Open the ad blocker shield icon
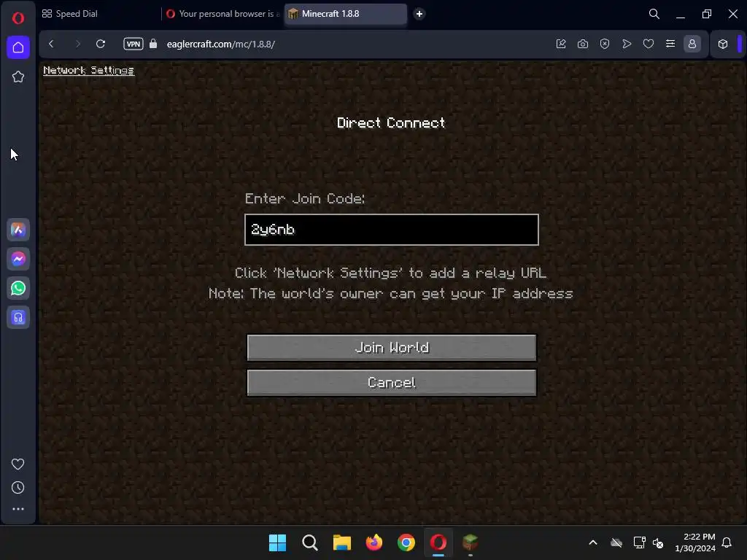747x560 pixels. pyautogui.click(x=605, y=44)
